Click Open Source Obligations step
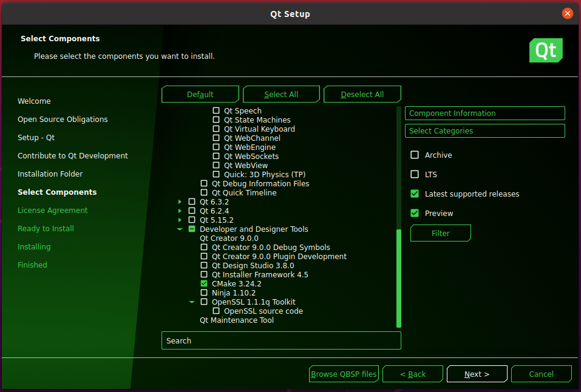This screenshot has width=581, height=392. [63, 120]
